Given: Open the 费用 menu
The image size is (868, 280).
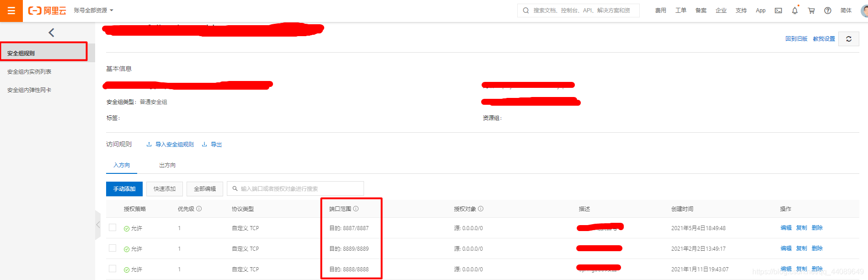Looking at the screenshot, I should click(x=660, y=11).
